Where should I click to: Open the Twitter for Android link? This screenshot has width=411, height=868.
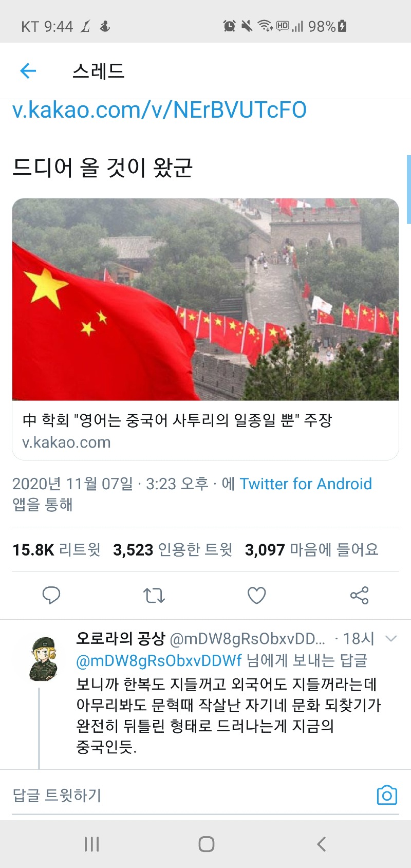pos(306,484)
